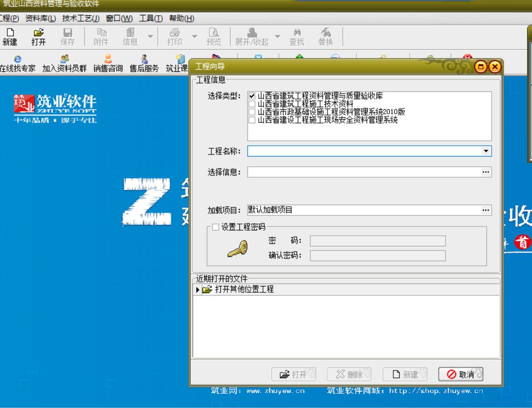This screenshot has height=408, width=532.
Task: Open the 信息 dropdown arrow
Action: click(150, 36)
